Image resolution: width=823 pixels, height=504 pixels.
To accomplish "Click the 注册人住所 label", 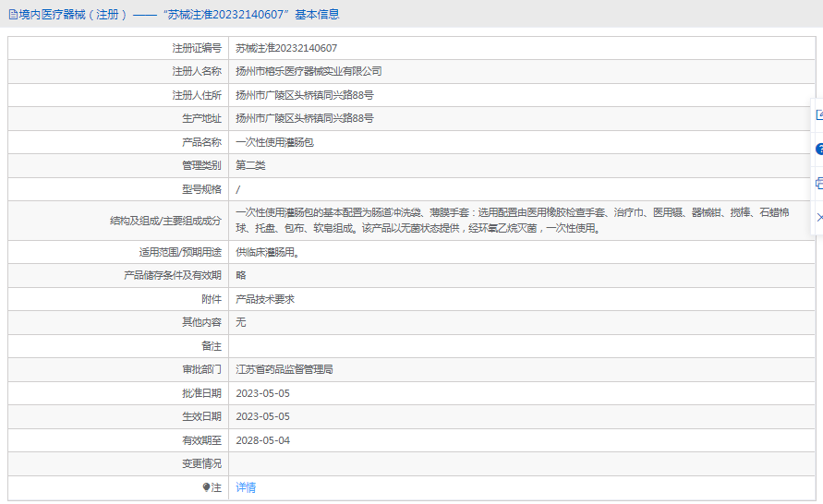I will [x=197, y=95].
